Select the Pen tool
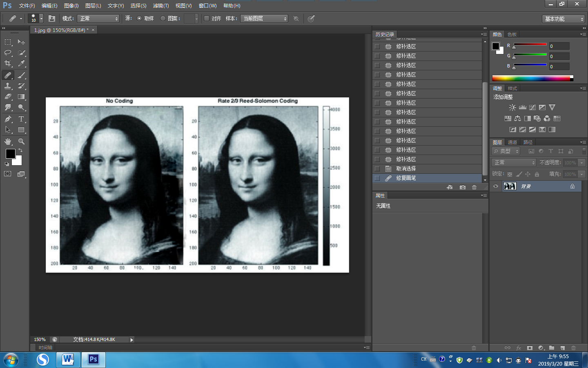The width and height of the screenshot is (588, 368). coord(8,119)
